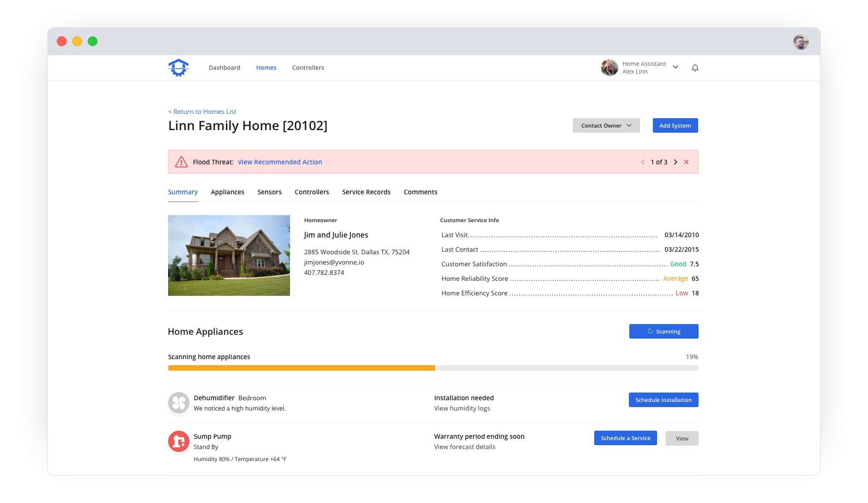Click Schedule a Service for Sump Pump
The height and width of the screenshot is (503, 868).
pos(625,438)
